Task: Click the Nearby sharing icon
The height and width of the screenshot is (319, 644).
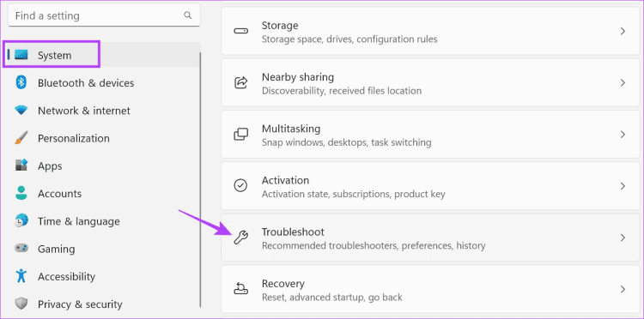Action: [240, 83]
